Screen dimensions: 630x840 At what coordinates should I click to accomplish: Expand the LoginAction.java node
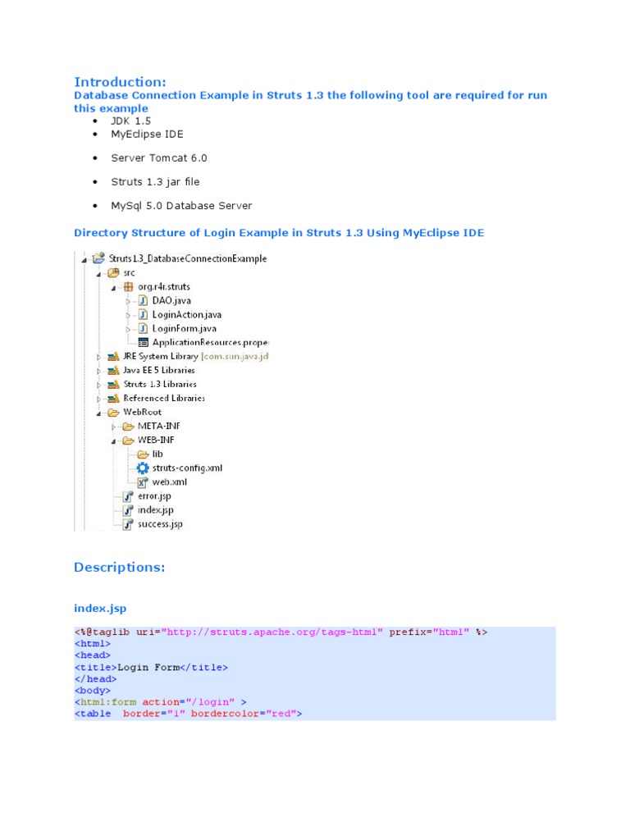(128, 315)
